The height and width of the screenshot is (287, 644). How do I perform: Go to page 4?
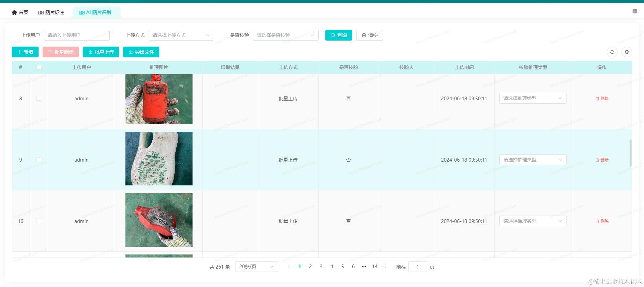(x=332, y=267)
